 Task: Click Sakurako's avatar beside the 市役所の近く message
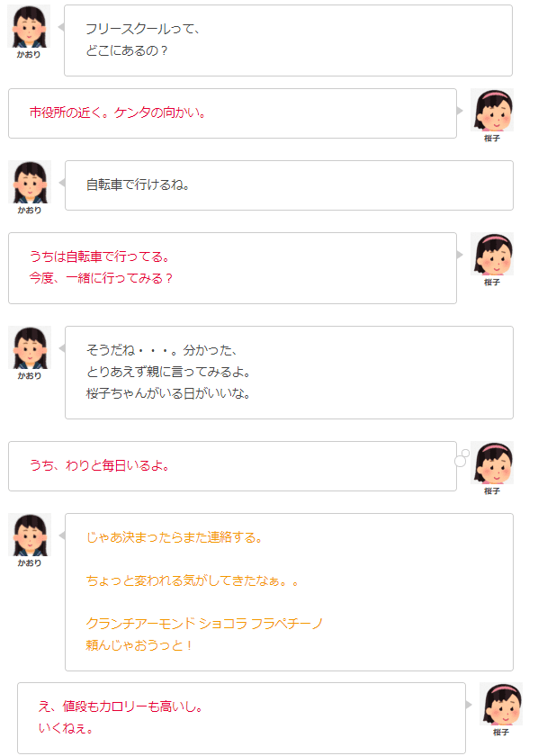(x=492, y=110)
